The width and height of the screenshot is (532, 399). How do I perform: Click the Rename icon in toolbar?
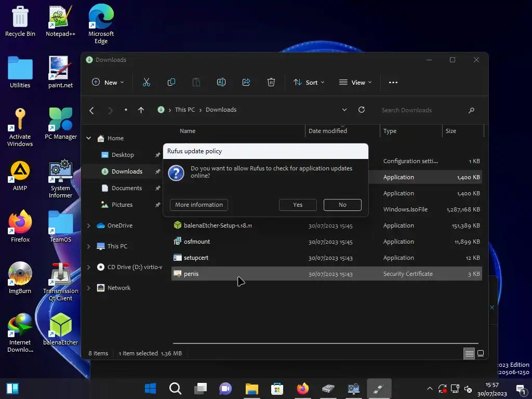[221, 82]
